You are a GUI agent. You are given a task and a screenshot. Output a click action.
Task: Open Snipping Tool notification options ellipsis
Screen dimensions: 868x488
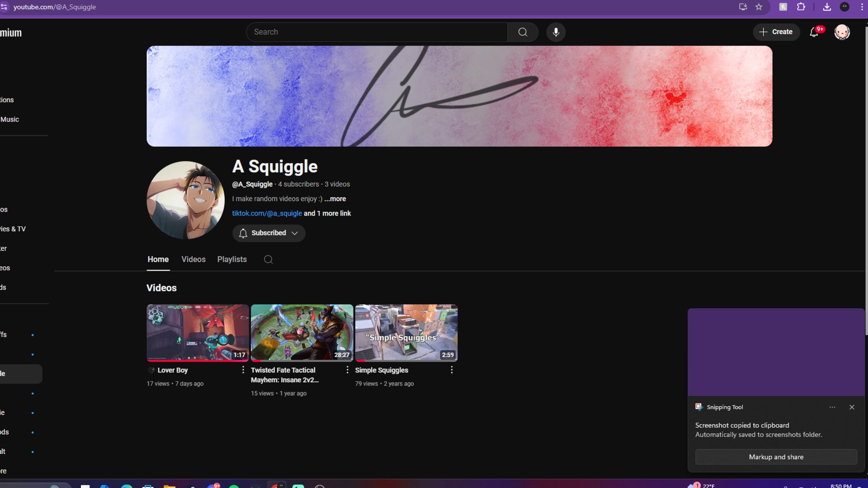[832, 407]
